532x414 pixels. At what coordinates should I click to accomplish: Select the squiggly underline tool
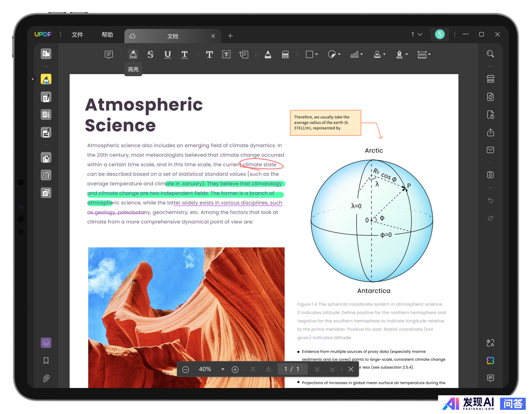[185, 55]
